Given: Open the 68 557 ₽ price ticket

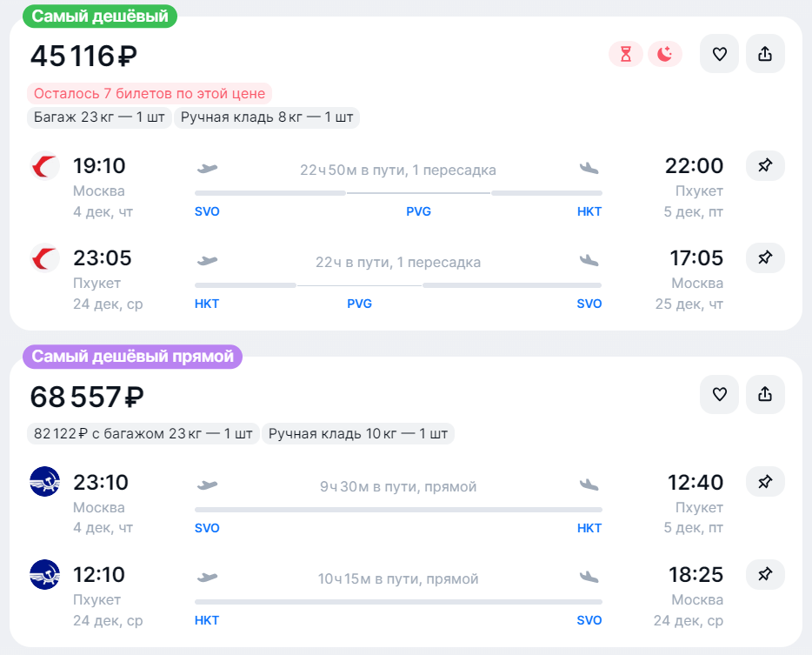Looking at the screenshot, I should pyautogui.click(x=87, y=397).
